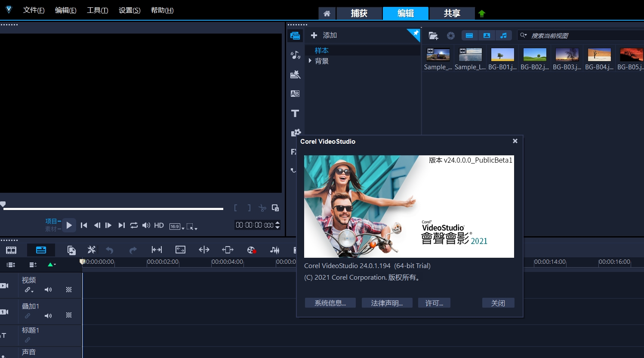Open the search options dropdown magnifier
The height and width of the screenshot is (358, 644).
(x=524, y=35)
